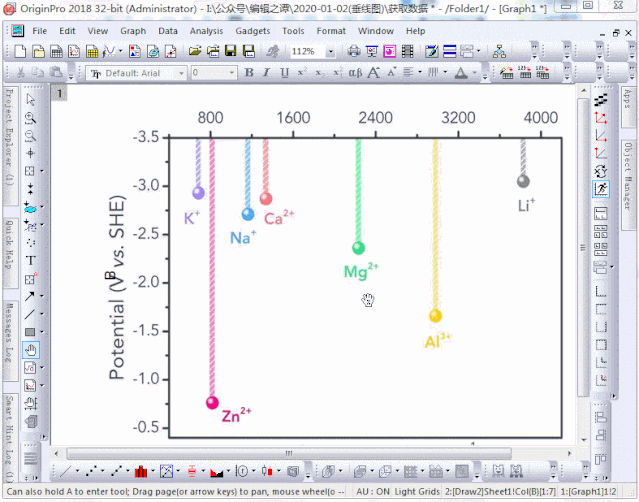Click the Messages Log side tab

pos(8,332)
